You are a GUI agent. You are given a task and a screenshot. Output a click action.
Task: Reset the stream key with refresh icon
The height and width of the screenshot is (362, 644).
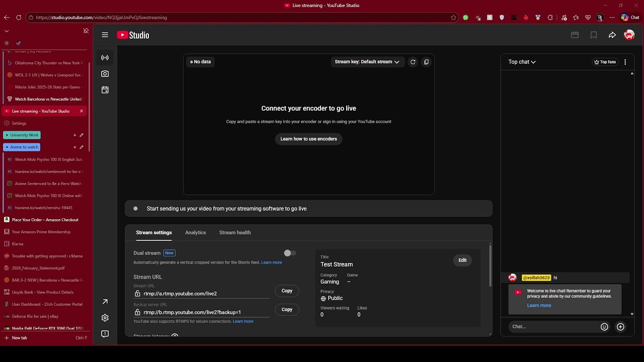point(413,62)
